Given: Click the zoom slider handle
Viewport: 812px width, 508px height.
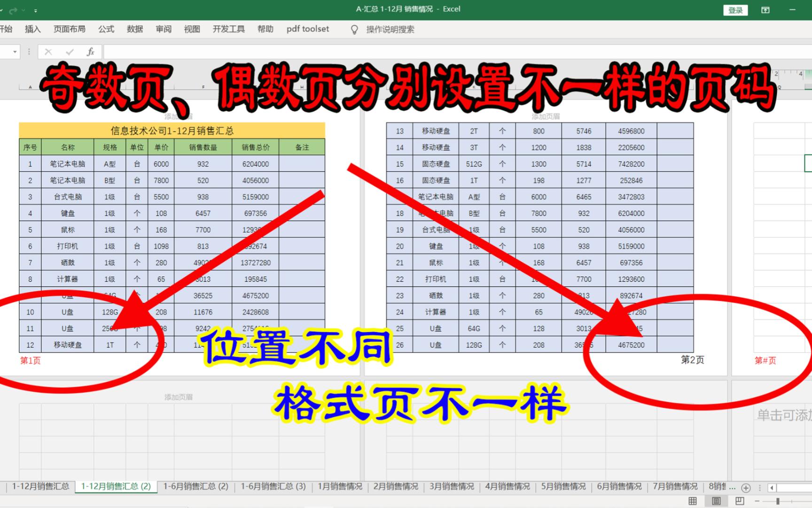Looking at the screenshot, I should 778,501.
